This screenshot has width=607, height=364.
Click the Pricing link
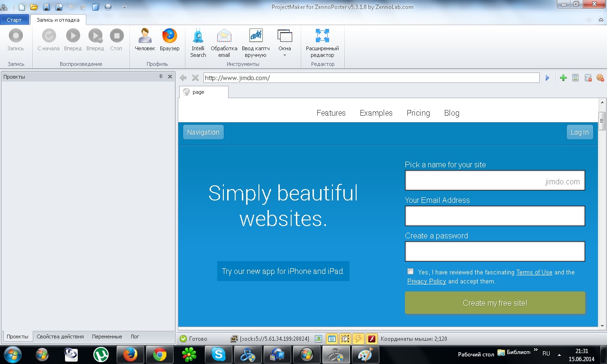click(418, 113)
